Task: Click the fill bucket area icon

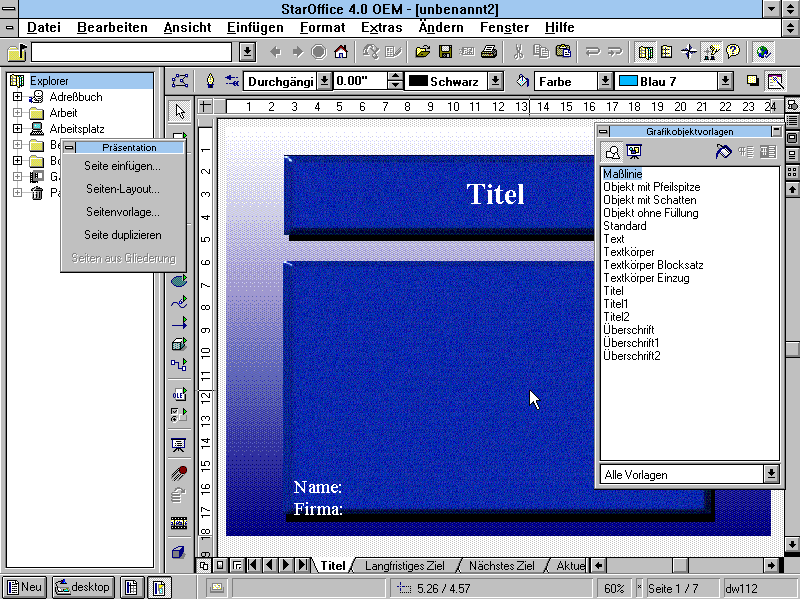Action: (x=522, y=81)
